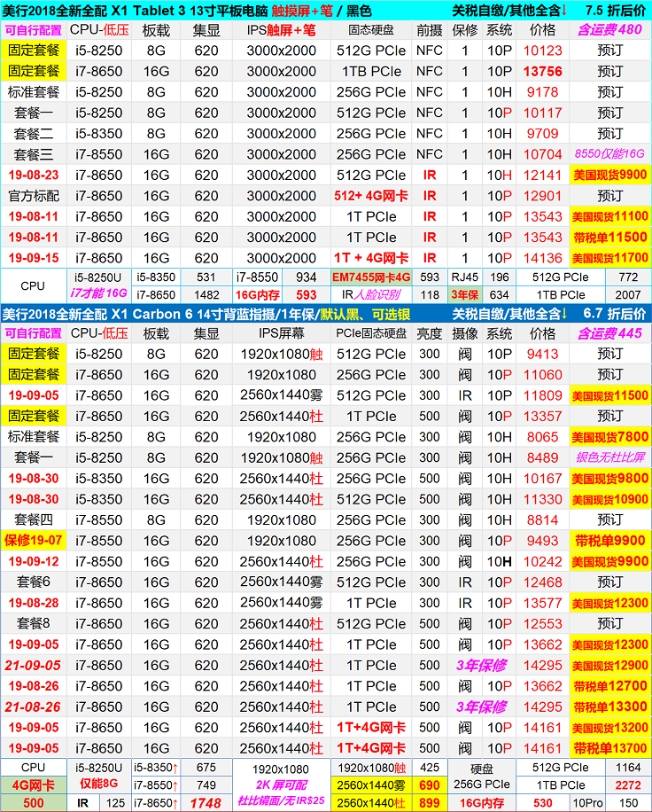Click the 2K屏可配 text cell
Image resolution: width=652 pixels, height=812 pixels.
[281, 785]
